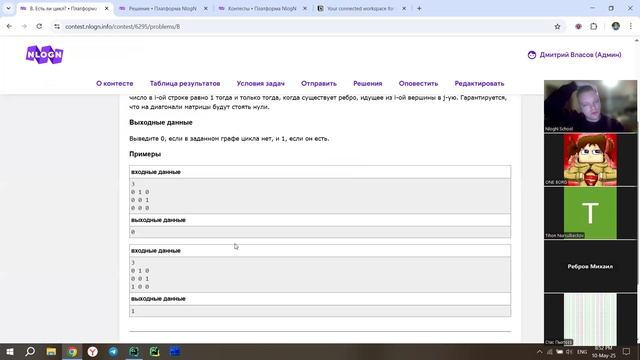
Task: Select the ONE BORG participant thumbnail
Action: (590, 160)
